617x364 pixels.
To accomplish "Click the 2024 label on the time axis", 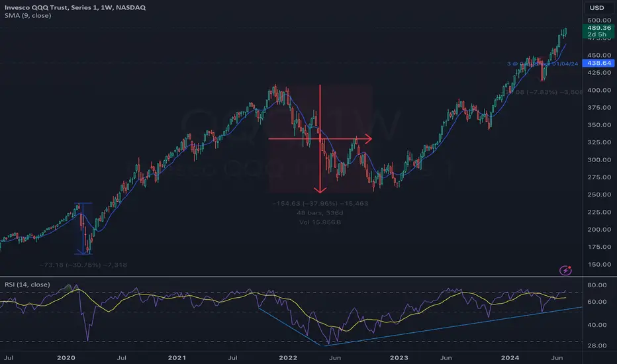I will (x=510, y=357).
